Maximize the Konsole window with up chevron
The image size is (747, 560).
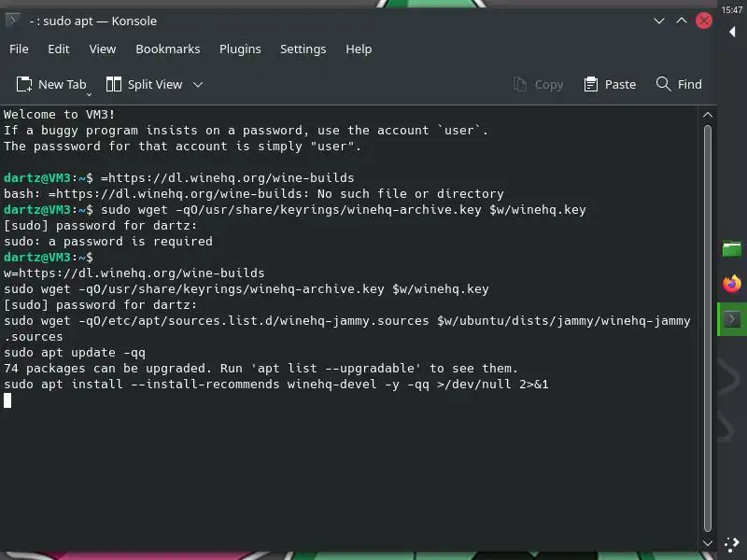tap(682, 21)
